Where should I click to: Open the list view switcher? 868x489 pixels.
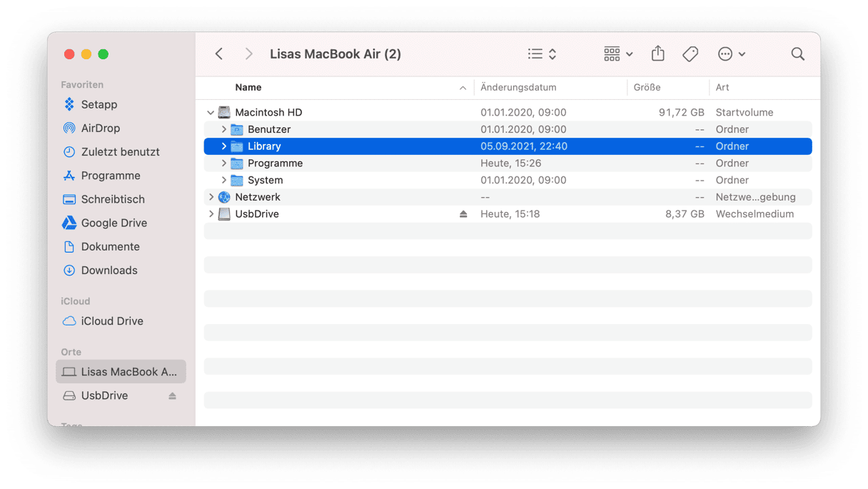[x=542, y=54]
